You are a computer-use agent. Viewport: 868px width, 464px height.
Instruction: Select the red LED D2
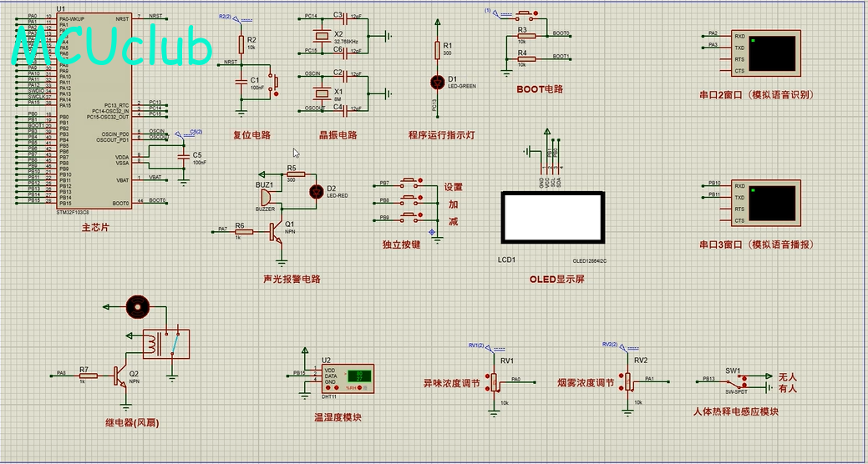[x=316, y=191]
